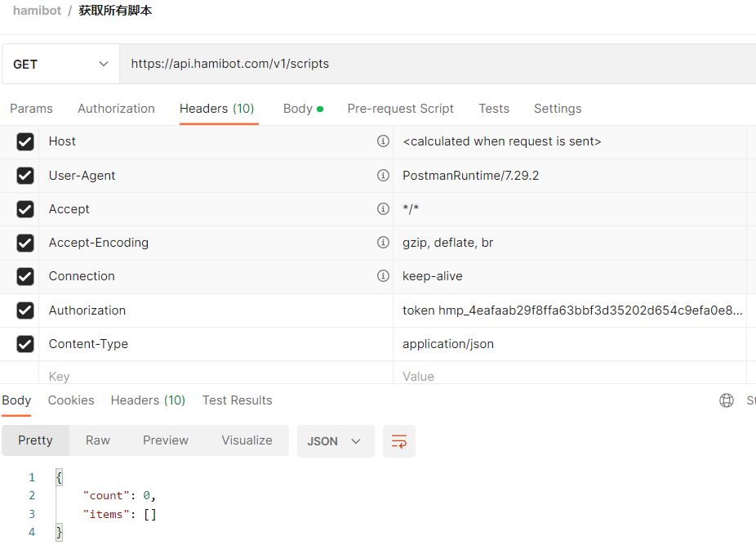Disable the Authorization header checkbox

[x=24, y=310]
